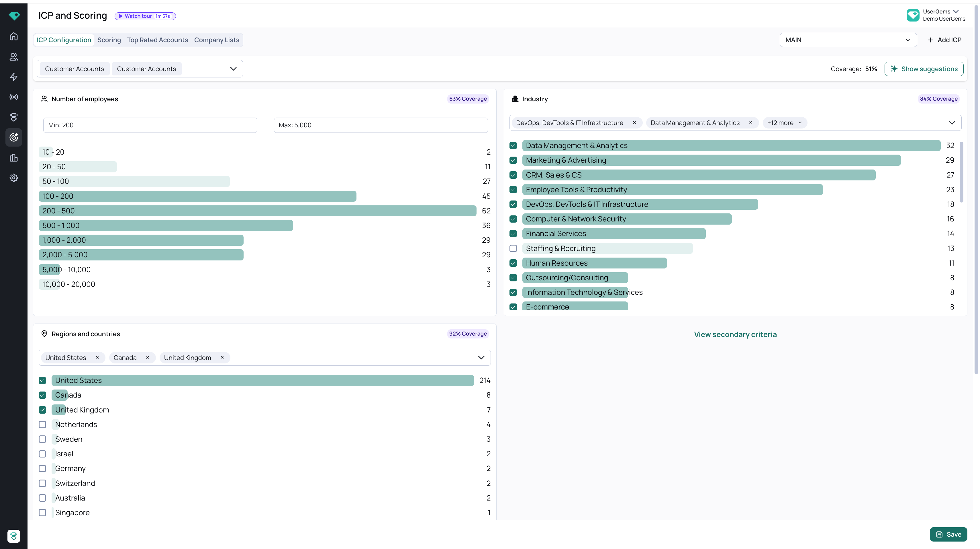This screenshot has height=549, width=980.
Task: Open the MAIN ICP dropdown
Action: point(848,40)
